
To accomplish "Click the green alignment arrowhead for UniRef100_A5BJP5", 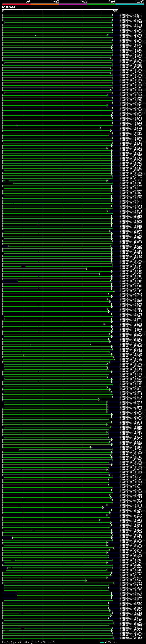I will click(x=87, y=269).
